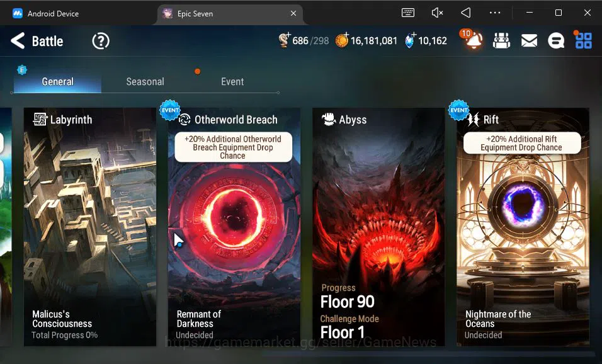
Task: Open the Abyss monster card
Action: (x=378, y=227)
